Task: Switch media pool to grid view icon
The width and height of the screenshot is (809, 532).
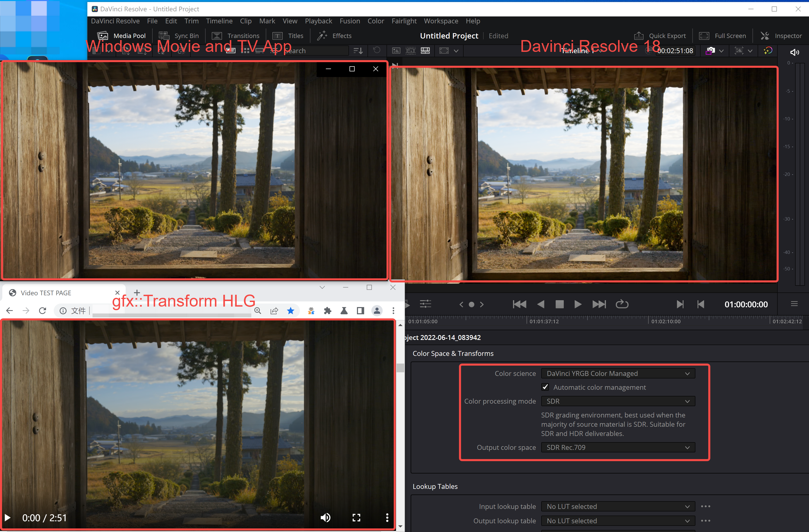Action: (245, 51)
